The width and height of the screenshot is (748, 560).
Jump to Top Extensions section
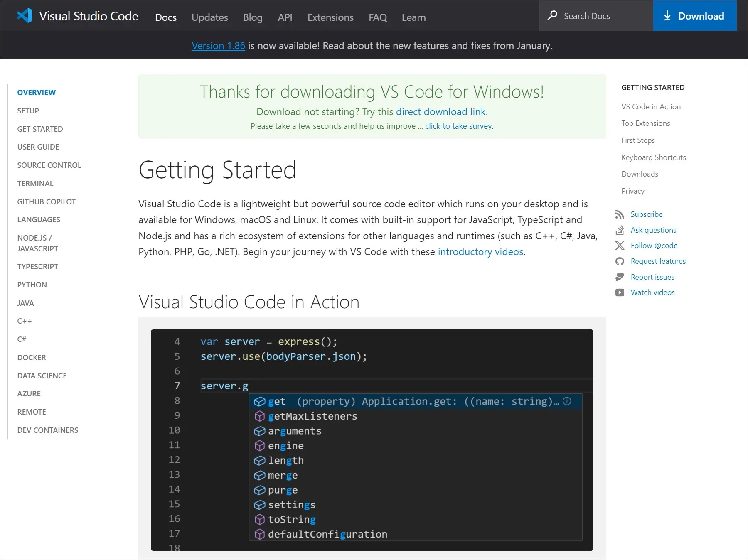[645, 123]
